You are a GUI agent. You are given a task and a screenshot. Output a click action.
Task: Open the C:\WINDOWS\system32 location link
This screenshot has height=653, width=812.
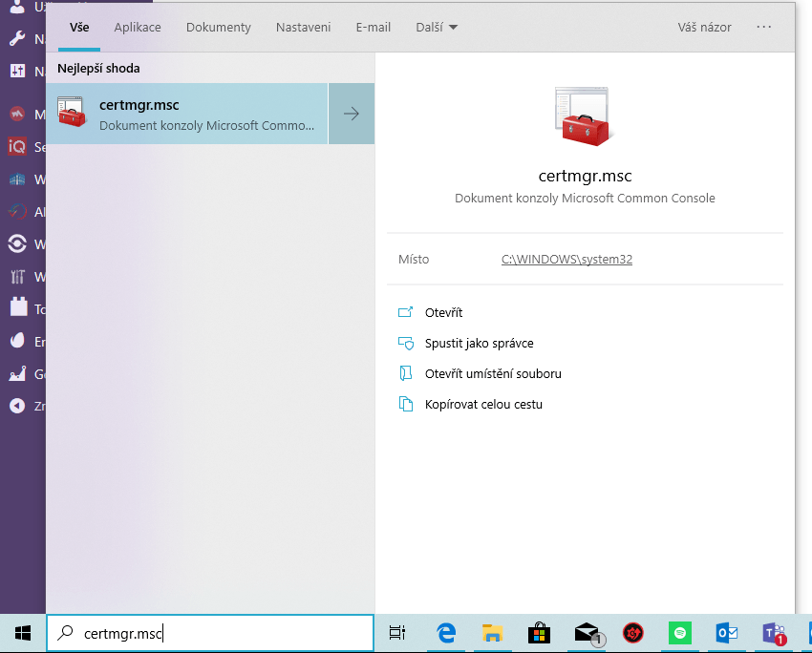click(566, 260)
